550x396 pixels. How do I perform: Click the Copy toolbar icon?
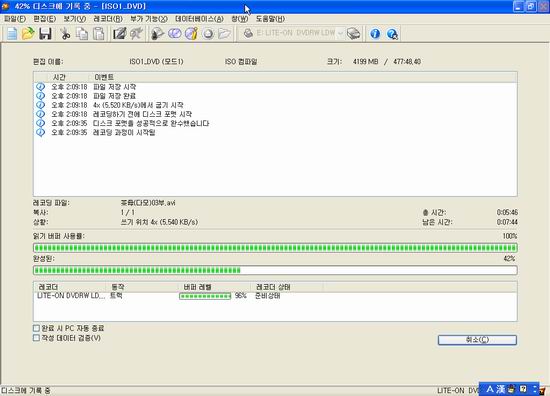[x=82, y=34]
